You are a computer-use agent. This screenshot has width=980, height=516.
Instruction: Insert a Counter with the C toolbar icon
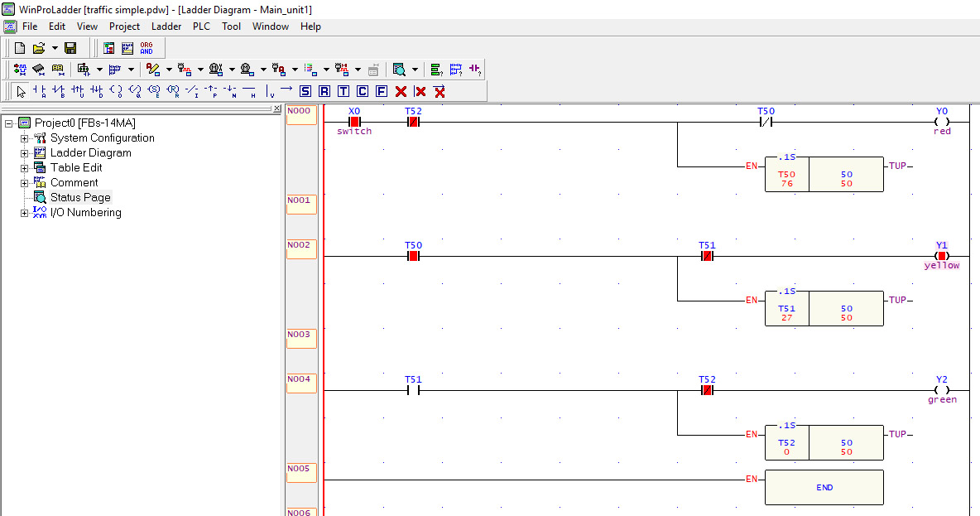[x=363, y=91]
